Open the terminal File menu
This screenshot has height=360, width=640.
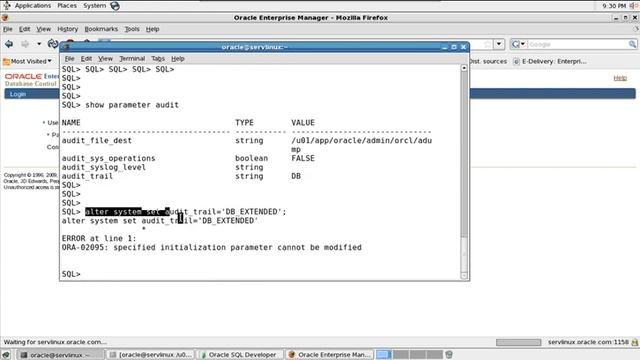tap(69, 59)
